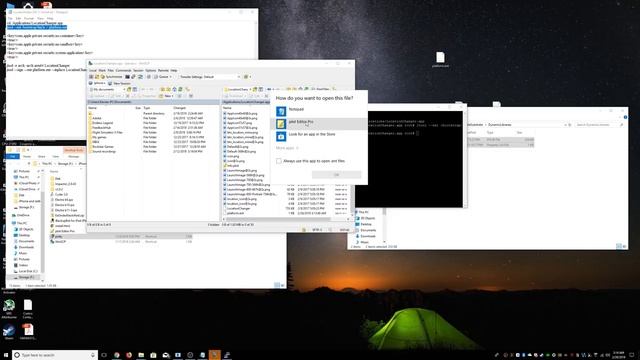Select Flight Simulator X Files folder
This screenshot has width=640, height=360.
[106, 132]
